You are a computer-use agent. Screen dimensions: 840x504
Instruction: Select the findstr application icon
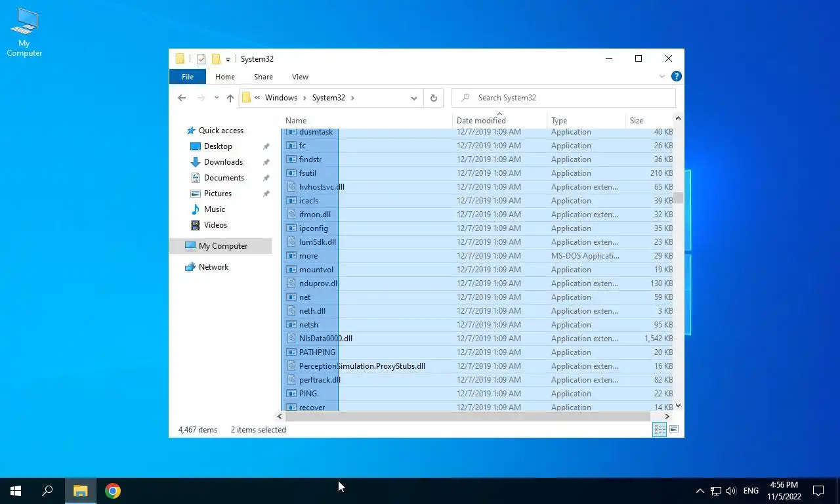(x=293, y=159)
